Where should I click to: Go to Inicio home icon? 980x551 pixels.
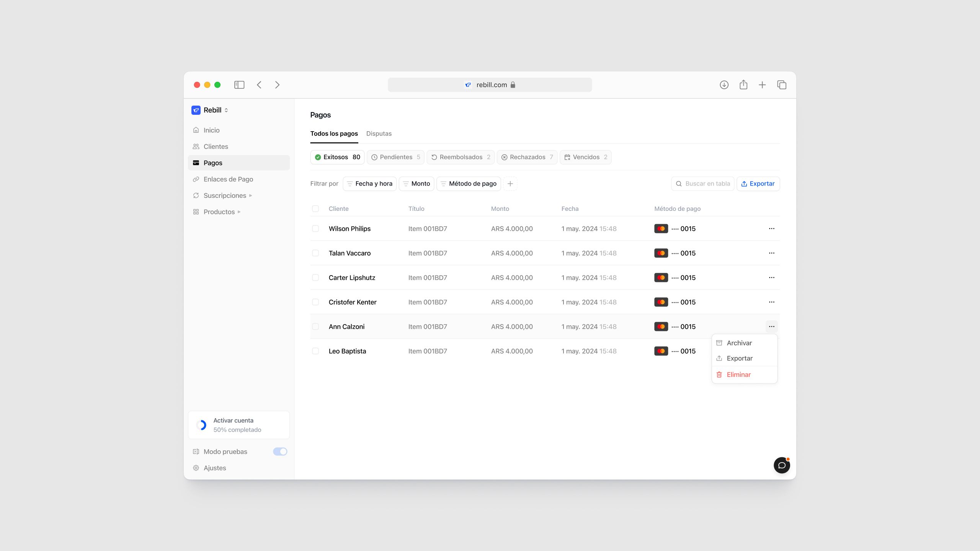coord(196,130)
